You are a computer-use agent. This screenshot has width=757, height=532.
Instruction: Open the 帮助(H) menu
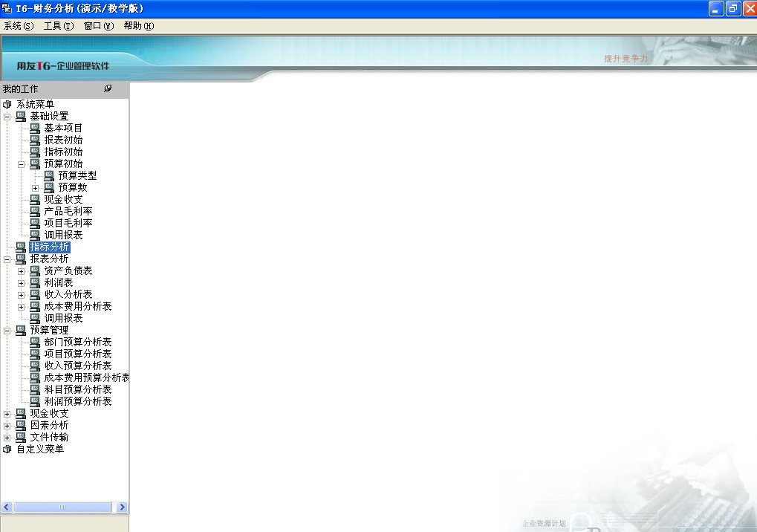pyautogui.click(x=139, y=26)
